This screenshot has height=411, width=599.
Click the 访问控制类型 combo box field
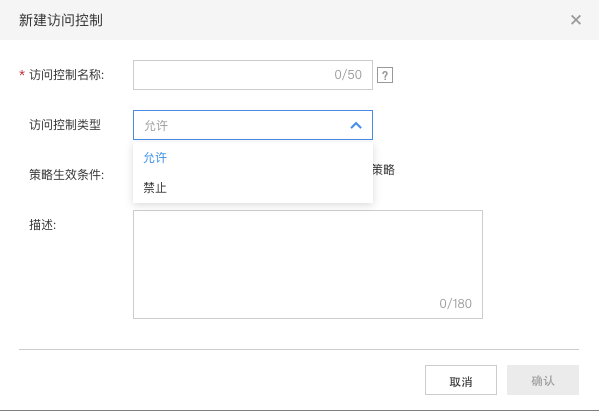[253, 125]
